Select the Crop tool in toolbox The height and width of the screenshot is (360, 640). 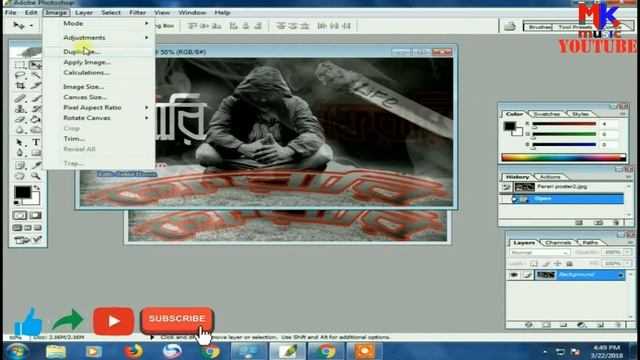(20, 86)
